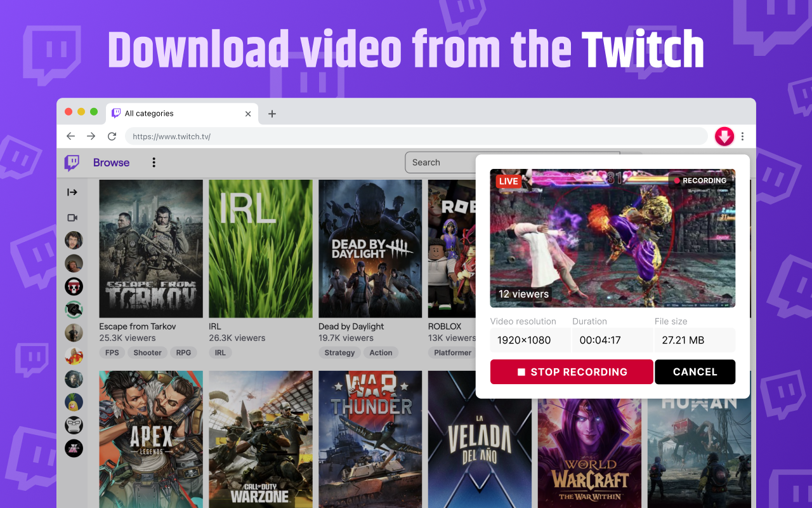Open the Dead by Daylight cover
The image size is (812, 508).
tap(370, 248)
